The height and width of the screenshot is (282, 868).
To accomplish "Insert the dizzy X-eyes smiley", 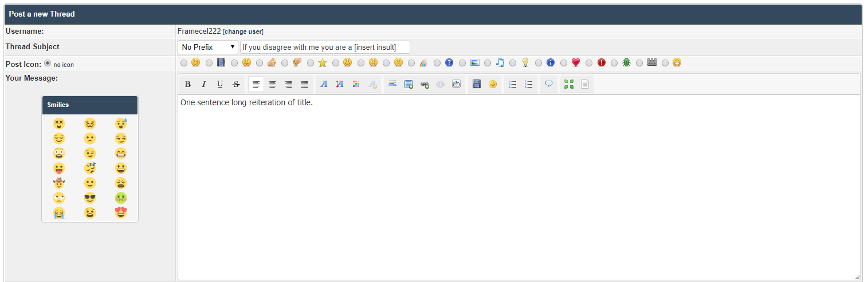I will point(59,124).
